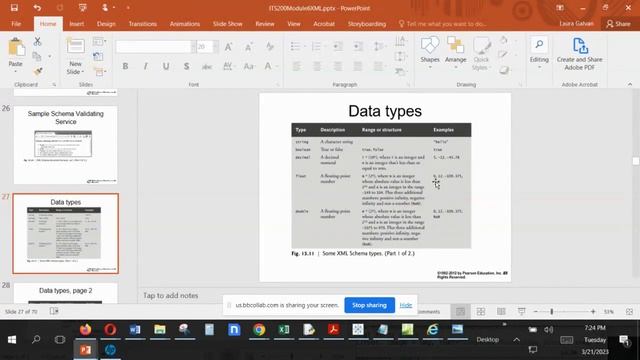Start slideshow from beginning icon in title bar
Image resolution: width=640 pixels, height=360 pixels.
click(x=83, y=8)
